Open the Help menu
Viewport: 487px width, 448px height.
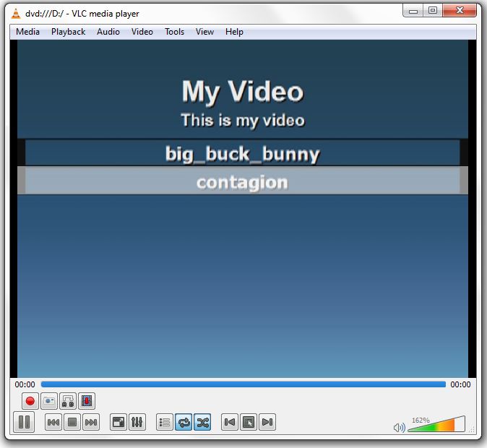pos(234,32)
